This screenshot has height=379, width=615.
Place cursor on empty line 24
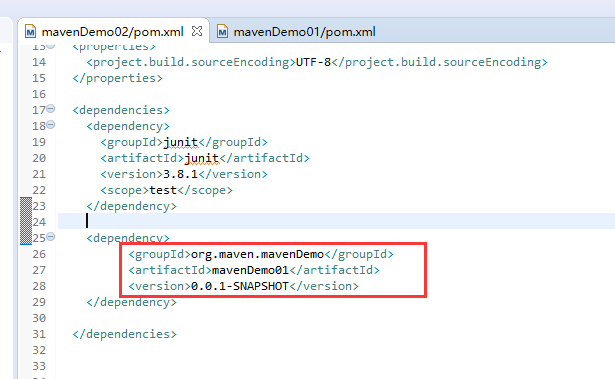[x=336, y=222]
